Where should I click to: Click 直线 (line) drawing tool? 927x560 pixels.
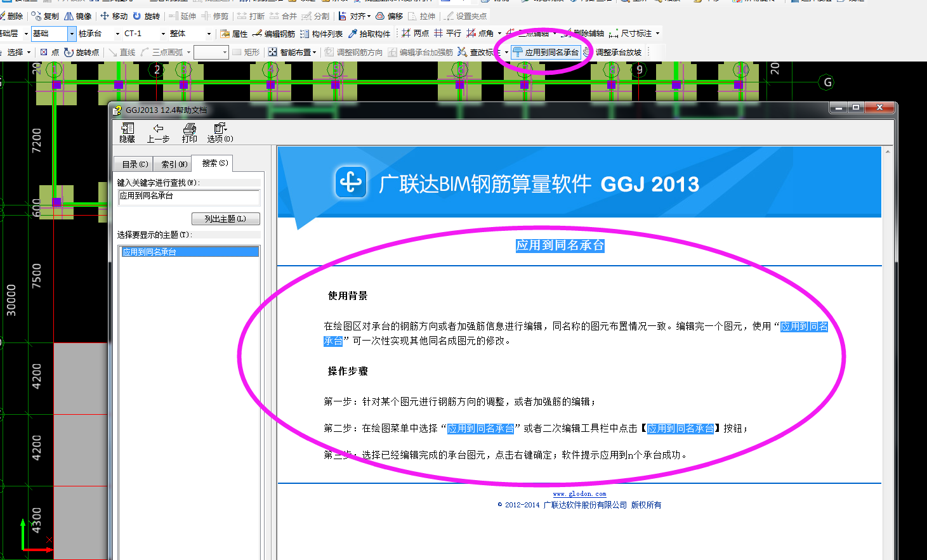(x=122, y=52)
